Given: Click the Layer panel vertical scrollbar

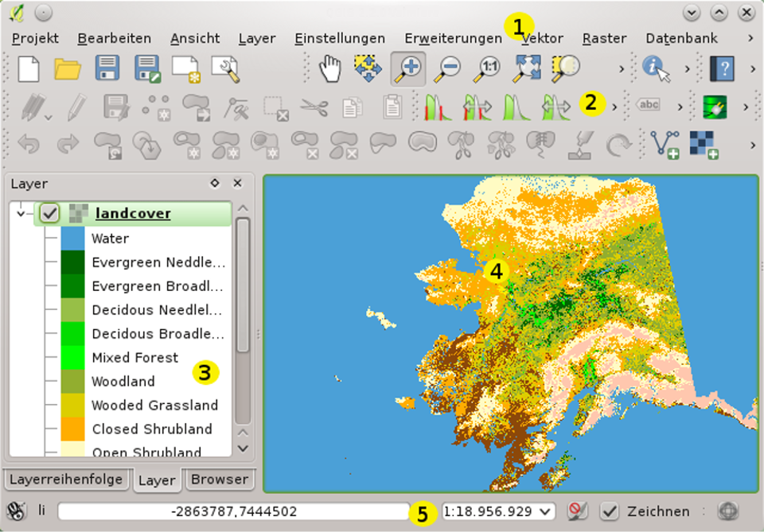Looking at the screenshot, I should tap(243, 285).
